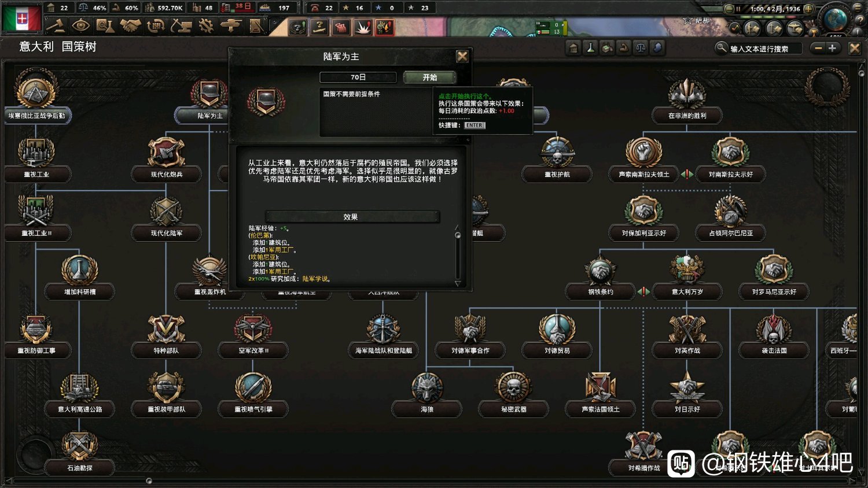Select the air map mode icon
The height and width of the screenshot is (488, 868).
tap(795, 28)
